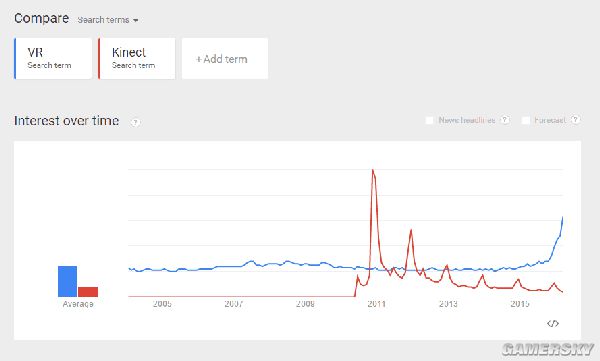Click the dropdown arrow next to Search terms
The width and height of the screenshot is (600, 361).
(135, 20)
